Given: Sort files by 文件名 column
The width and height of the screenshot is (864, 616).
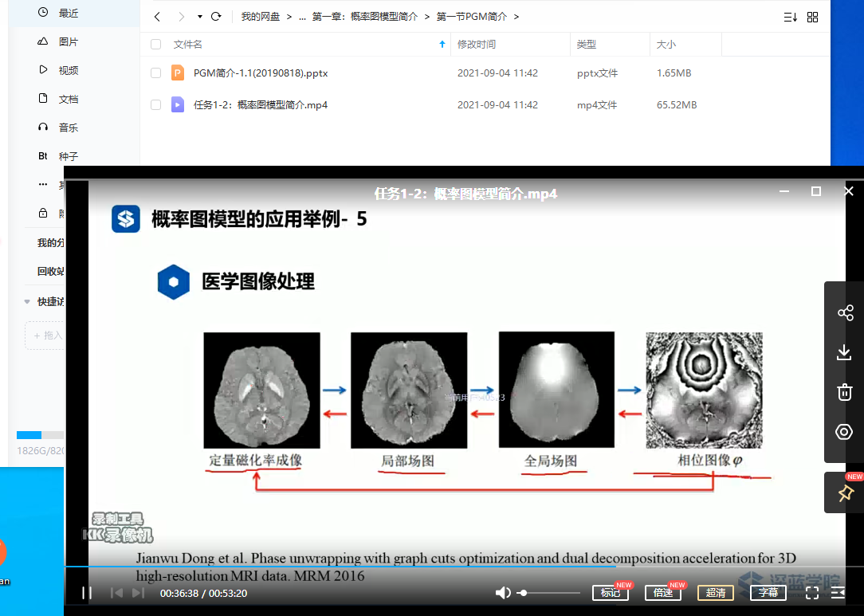Looking at the screenshot, I should tap(188, 44).
